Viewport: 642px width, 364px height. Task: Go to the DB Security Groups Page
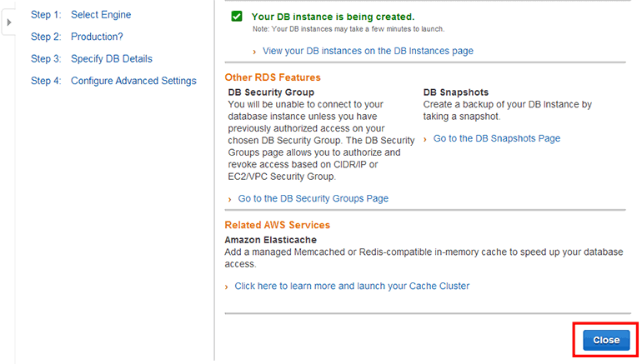coord(313,198)
